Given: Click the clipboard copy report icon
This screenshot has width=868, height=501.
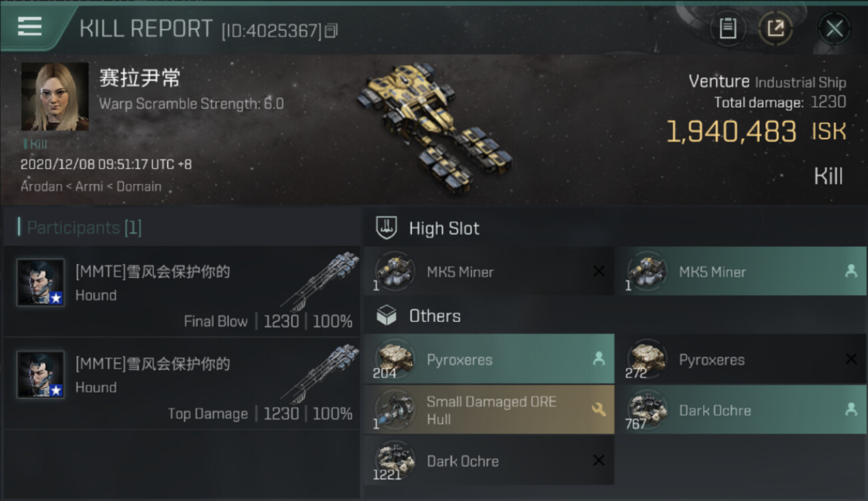Looking at the screenshot, I should (x=728, y=28).
